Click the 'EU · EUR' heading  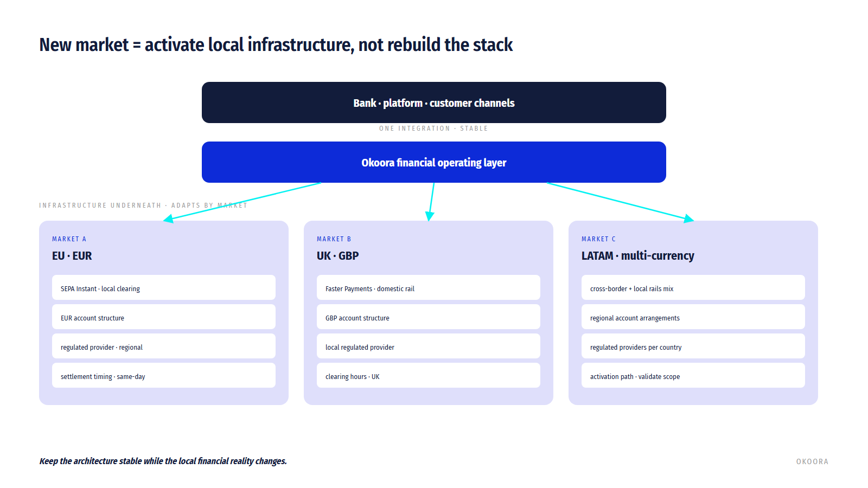tap(72, 256)
